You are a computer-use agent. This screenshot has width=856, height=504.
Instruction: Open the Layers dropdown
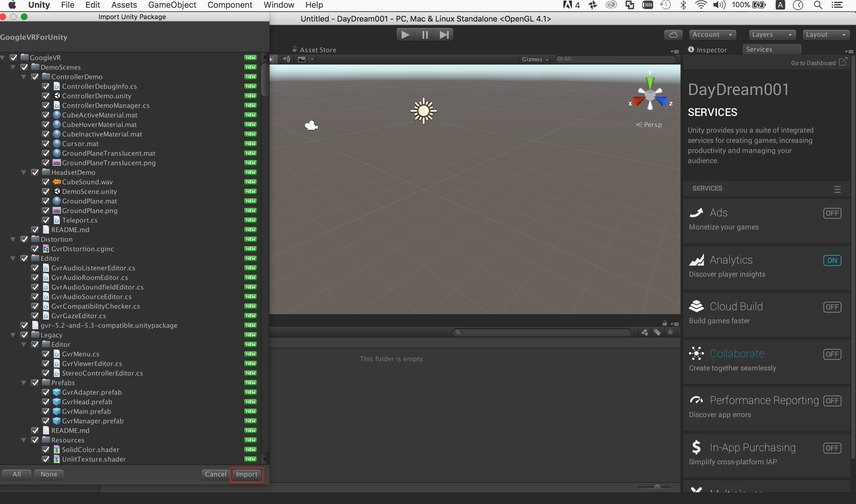point(772,35)
